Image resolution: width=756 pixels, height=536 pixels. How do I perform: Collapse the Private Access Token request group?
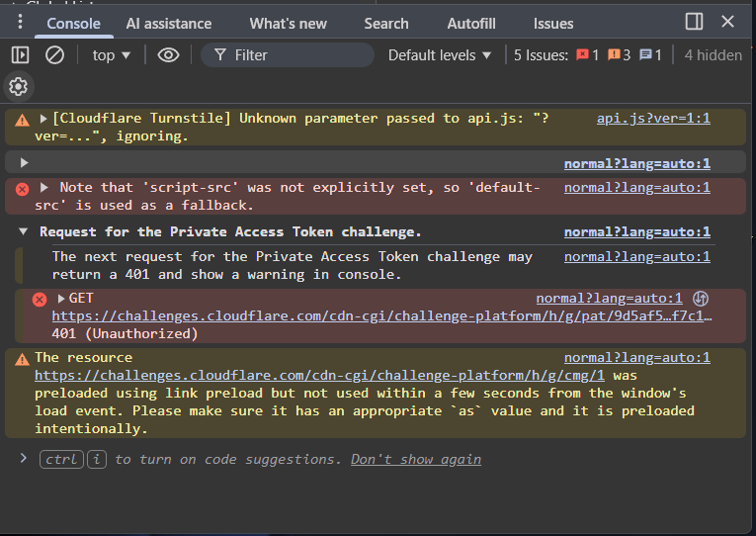[x=24, y=231]
